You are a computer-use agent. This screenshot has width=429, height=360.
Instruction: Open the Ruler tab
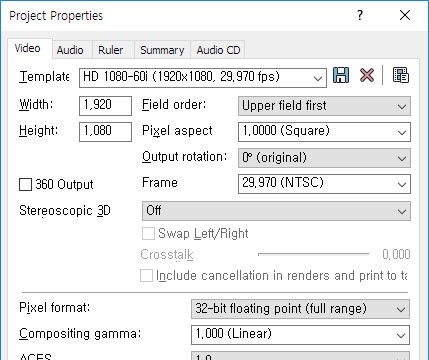pyautogui.click(x=111, y=50)
